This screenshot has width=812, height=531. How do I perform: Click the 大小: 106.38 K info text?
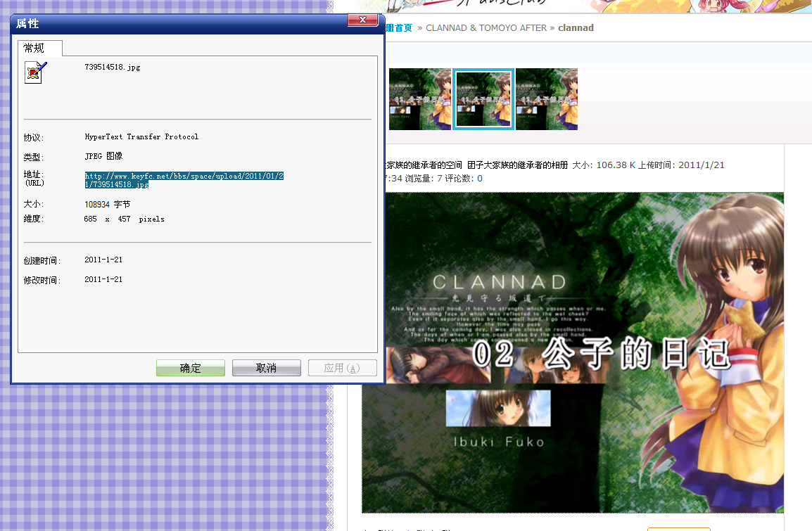[604, 165]
